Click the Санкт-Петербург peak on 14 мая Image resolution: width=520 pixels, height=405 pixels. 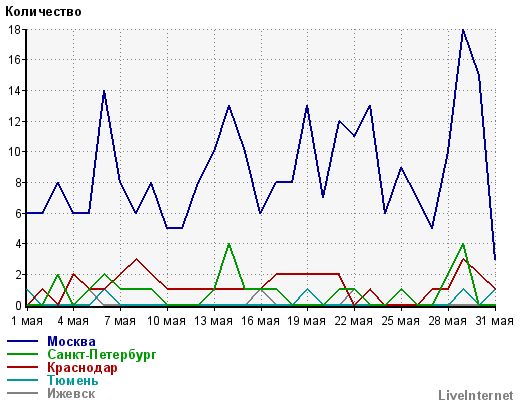tap(229, 244)
